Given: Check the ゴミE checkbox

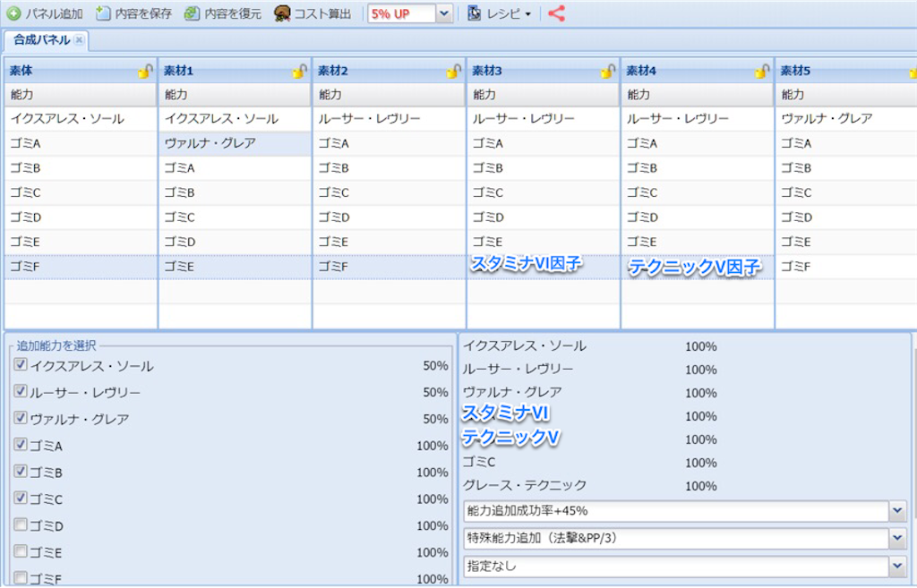Looking at the screenshot, I should [x=21, y=551].
